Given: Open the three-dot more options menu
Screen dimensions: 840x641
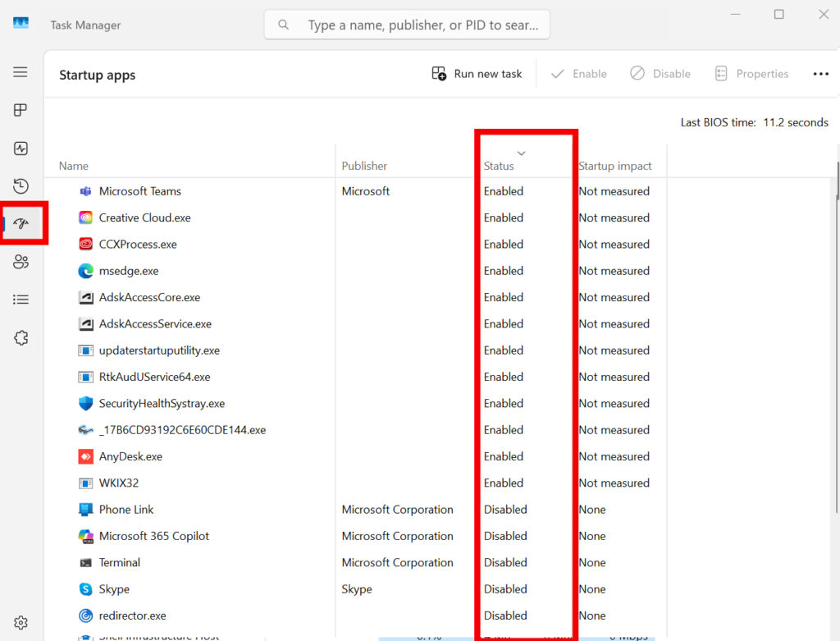Looking at the screenshot, I should click(820, 74).
